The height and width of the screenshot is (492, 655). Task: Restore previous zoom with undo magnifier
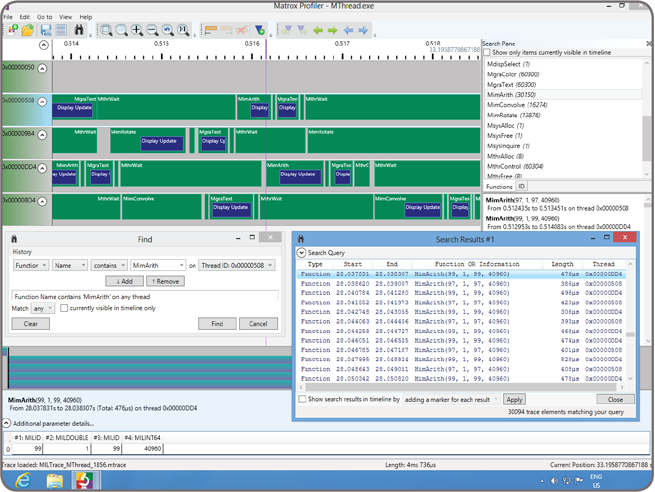[x=168, y=30]
